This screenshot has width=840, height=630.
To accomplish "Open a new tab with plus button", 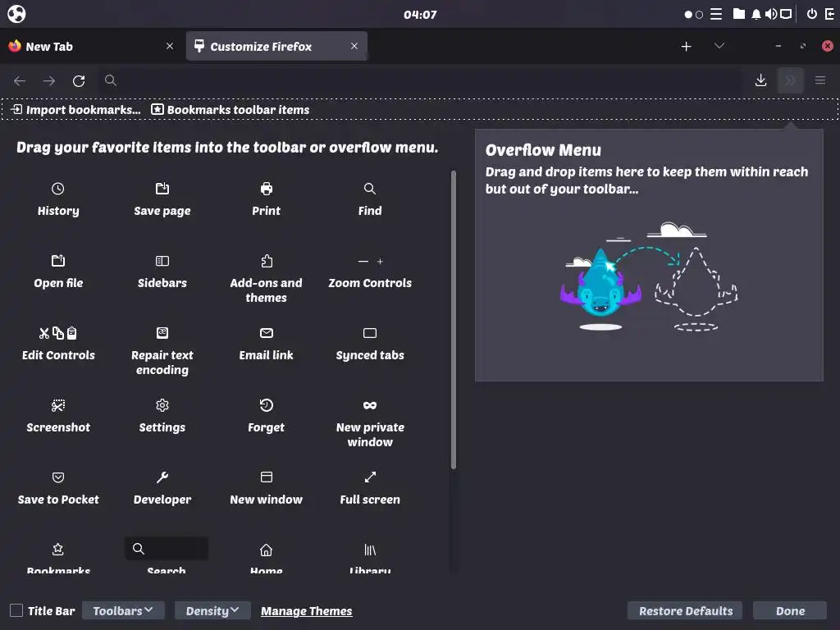I will 687,47.
